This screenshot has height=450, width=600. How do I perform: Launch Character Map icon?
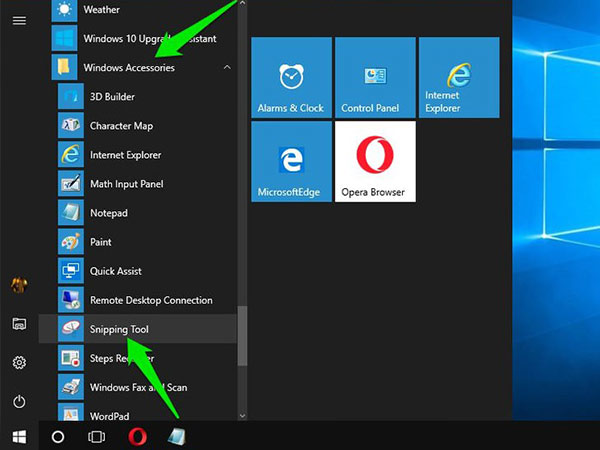pyautogui.click(x=71, y=126)
